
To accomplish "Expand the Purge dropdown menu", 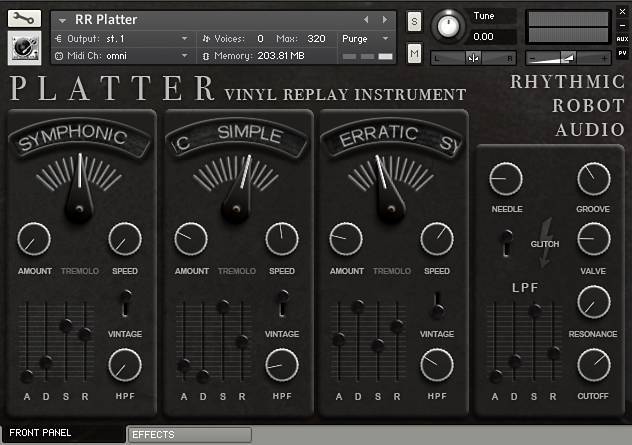I will 367,39.
